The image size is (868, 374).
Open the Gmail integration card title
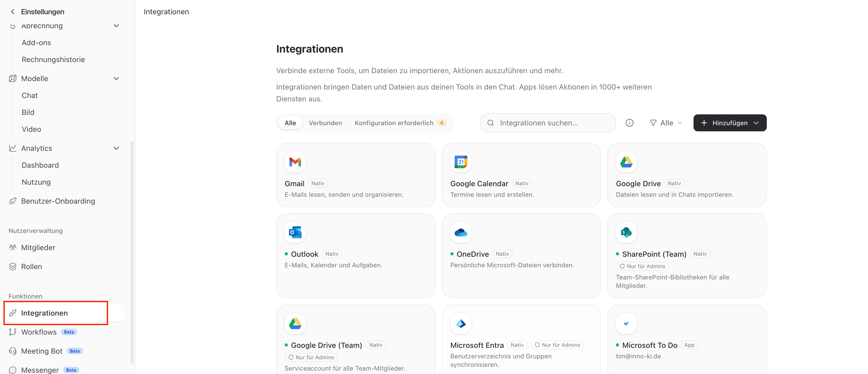(x=294, y=184)
